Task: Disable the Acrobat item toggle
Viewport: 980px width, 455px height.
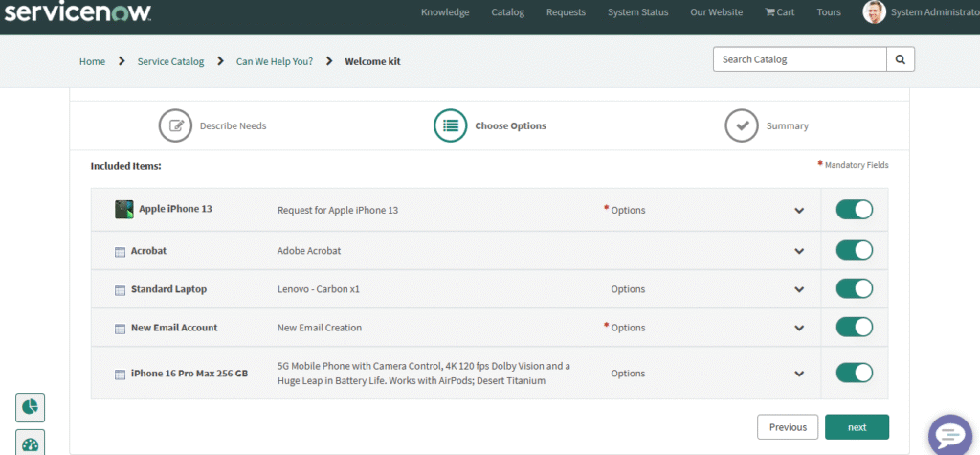Action: [x=854, y=250]
